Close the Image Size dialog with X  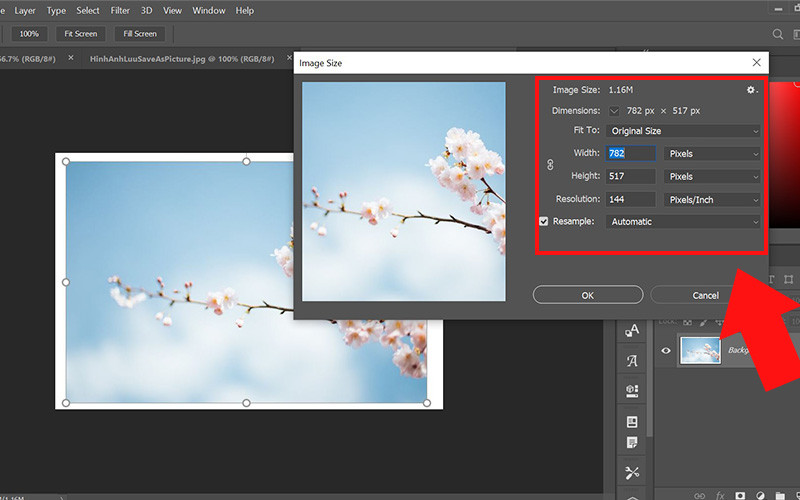757,62
